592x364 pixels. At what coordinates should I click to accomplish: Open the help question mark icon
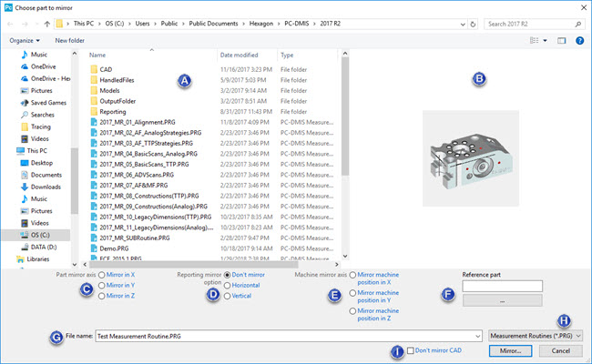click(579, 41)
